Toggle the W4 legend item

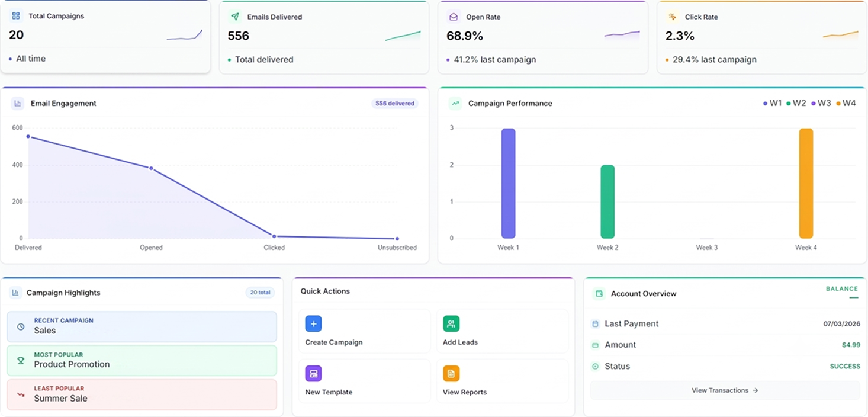(846, 103)
